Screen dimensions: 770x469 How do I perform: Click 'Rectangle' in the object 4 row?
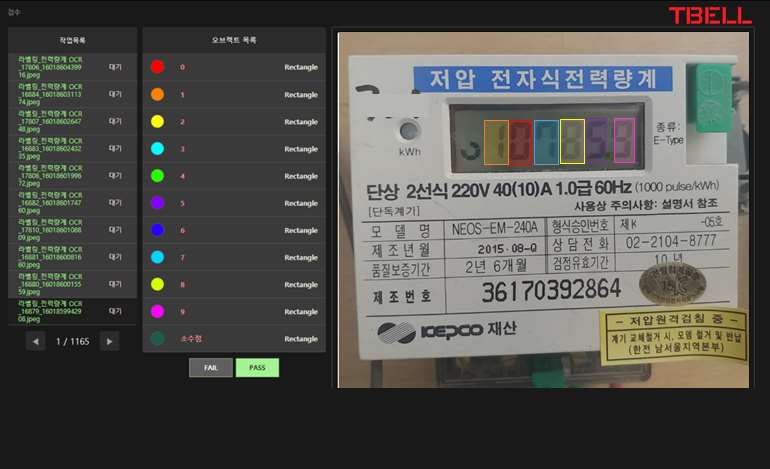(301, 176)
